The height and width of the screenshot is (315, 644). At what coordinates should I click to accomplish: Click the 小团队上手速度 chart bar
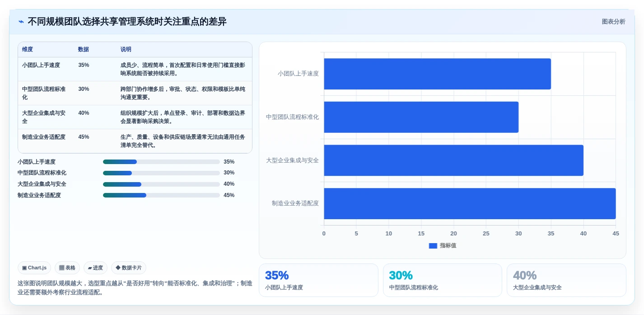[x=437, y=74]
